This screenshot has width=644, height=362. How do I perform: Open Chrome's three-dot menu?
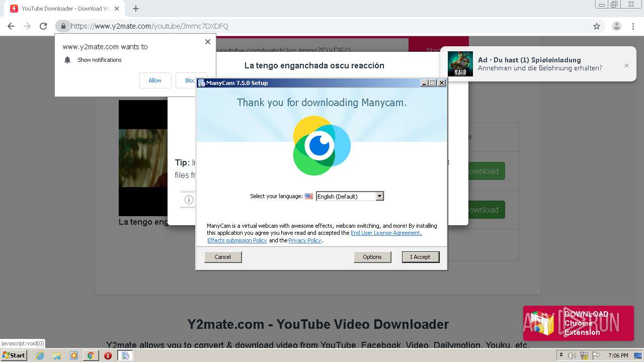(634, 26)
